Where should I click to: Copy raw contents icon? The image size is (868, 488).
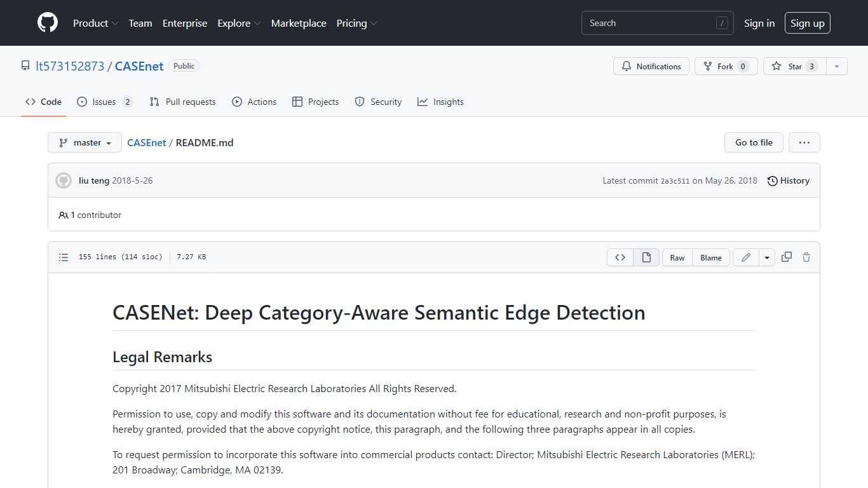click(787, 257)
